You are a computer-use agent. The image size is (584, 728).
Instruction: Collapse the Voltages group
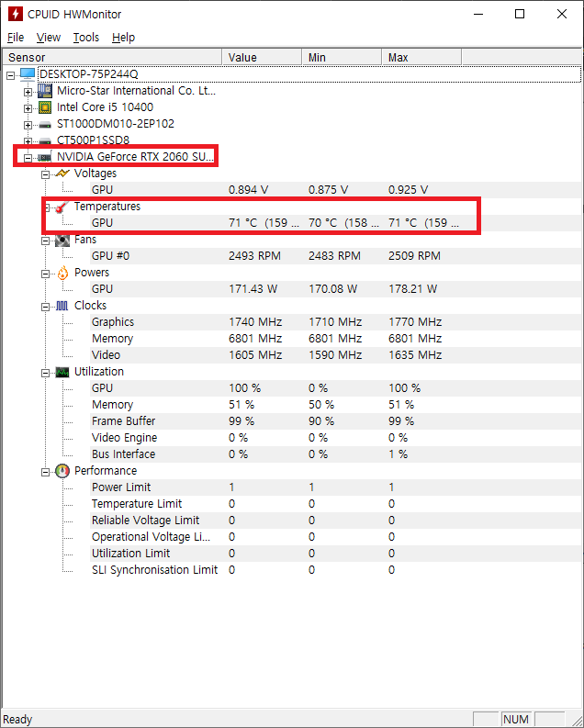(45, 174)
